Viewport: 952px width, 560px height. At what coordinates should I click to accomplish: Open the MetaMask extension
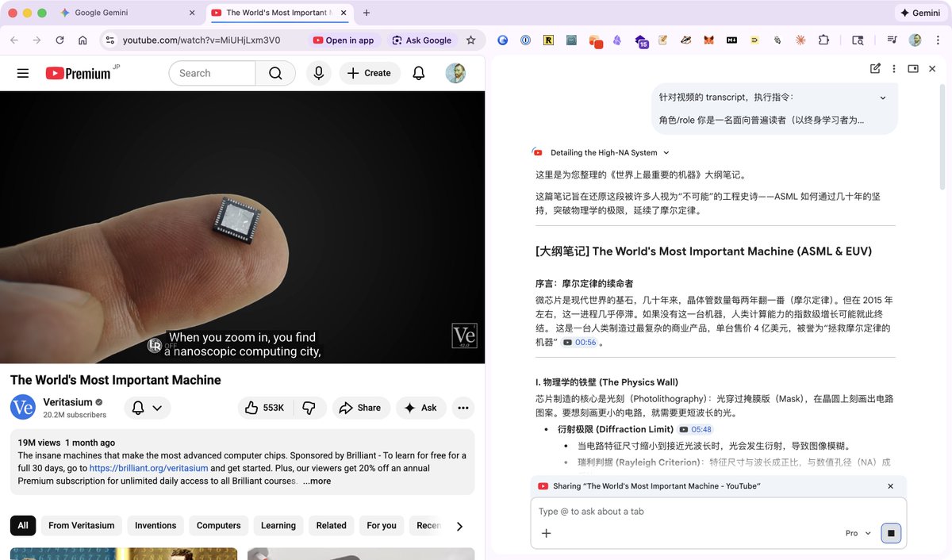point(708,40)
